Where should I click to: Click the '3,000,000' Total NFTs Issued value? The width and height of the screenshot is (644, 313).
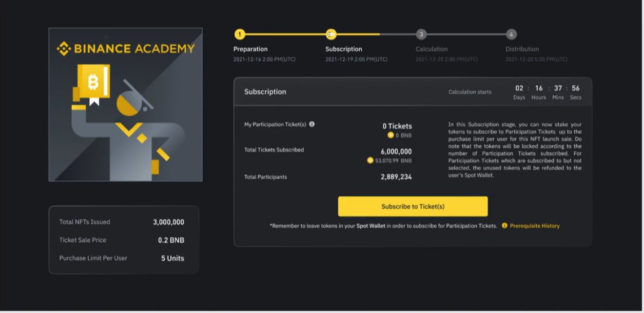click(168, 222)
